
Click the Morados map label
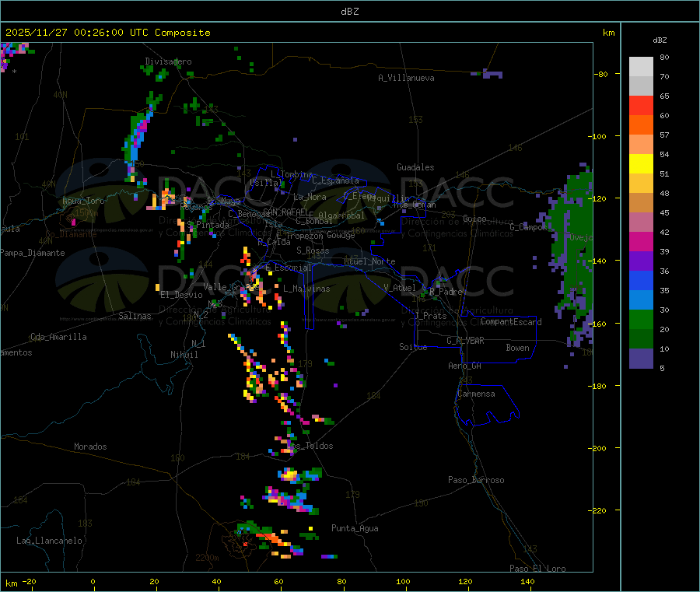[x=91, y=447]
